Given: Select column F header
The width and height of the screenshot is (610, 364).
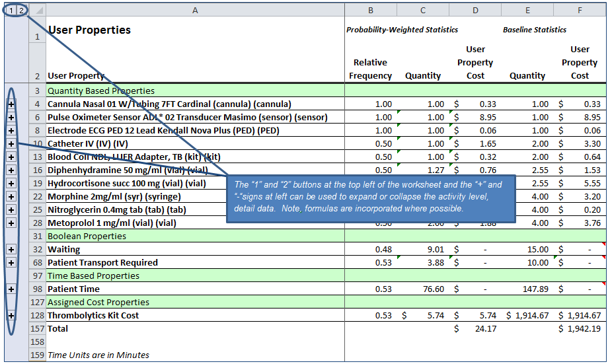Looking at the screenshot, I should click(580, 10).
